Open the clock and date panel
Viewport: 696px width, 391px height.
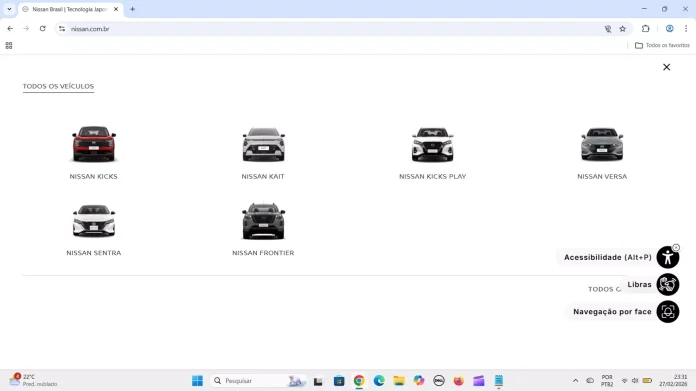pyautogui.click(x=673, y=380)
